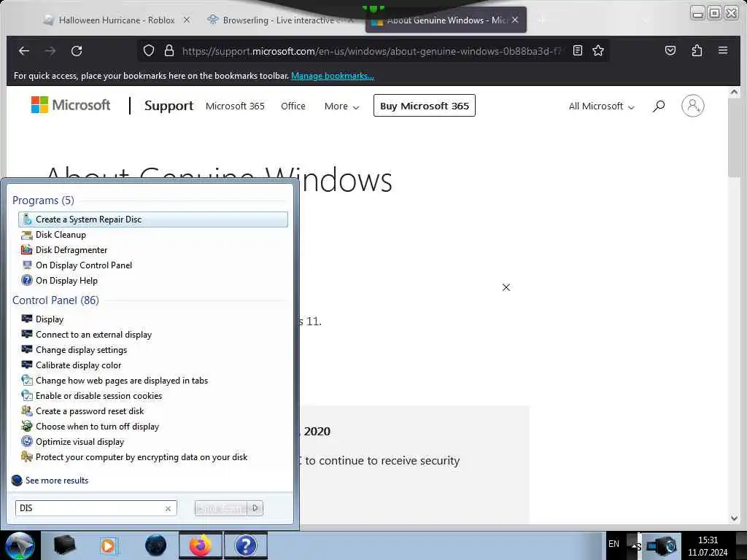Click the Programs (5) heading
Screen dimensions: 747x560
43,200
